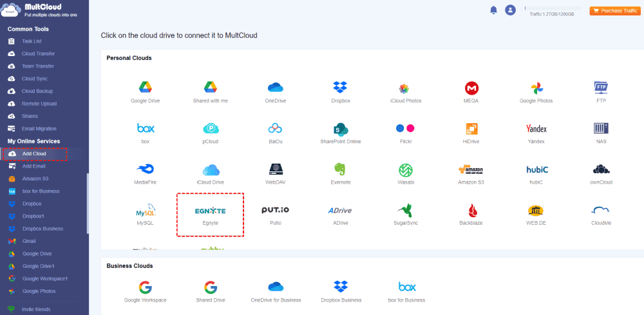The width and height of the screenshot is (644, 315).
Task: Open the user account avatar
Action: pos(510,10)
